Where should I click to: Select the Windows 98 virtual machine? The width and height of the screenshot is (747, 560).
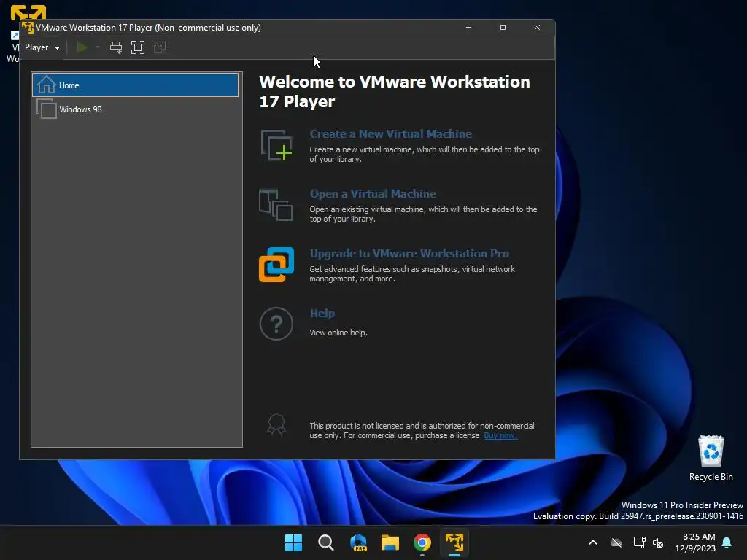[x=135, y=109]
